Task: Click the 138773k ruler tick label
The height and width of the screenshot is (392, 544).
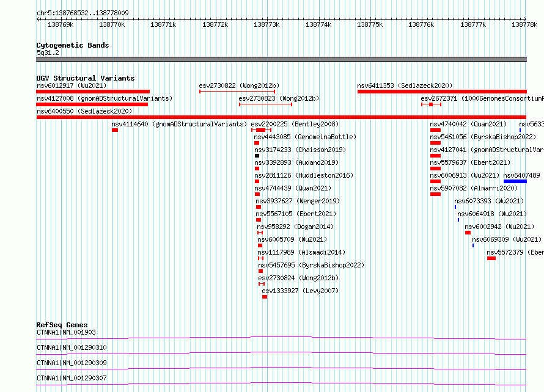Action: coord(266,24)
